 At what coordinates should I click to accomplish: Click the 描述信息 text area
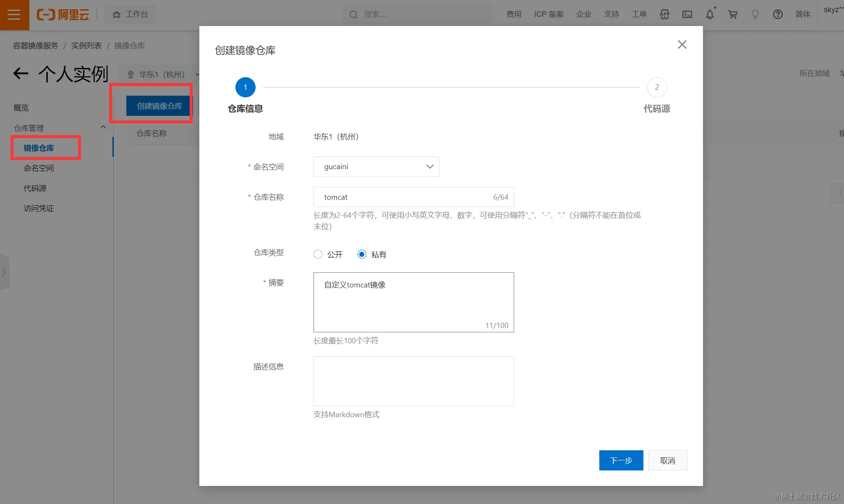[413, 381]
